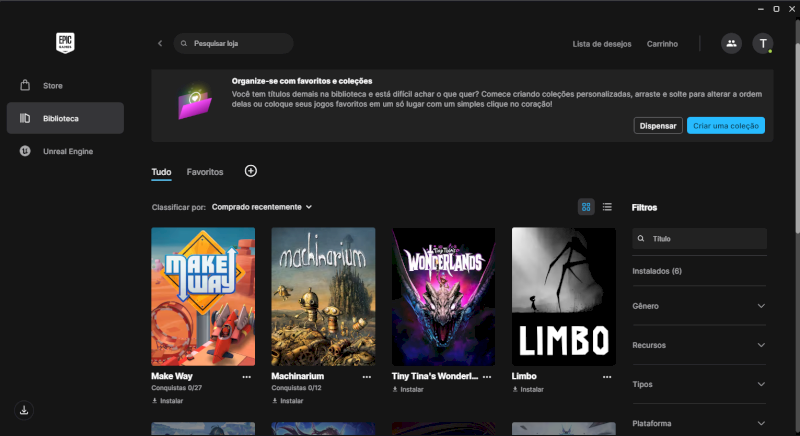800x436 pixels.
Task: Click the Epic Games logo
Action: click(65, 43)
